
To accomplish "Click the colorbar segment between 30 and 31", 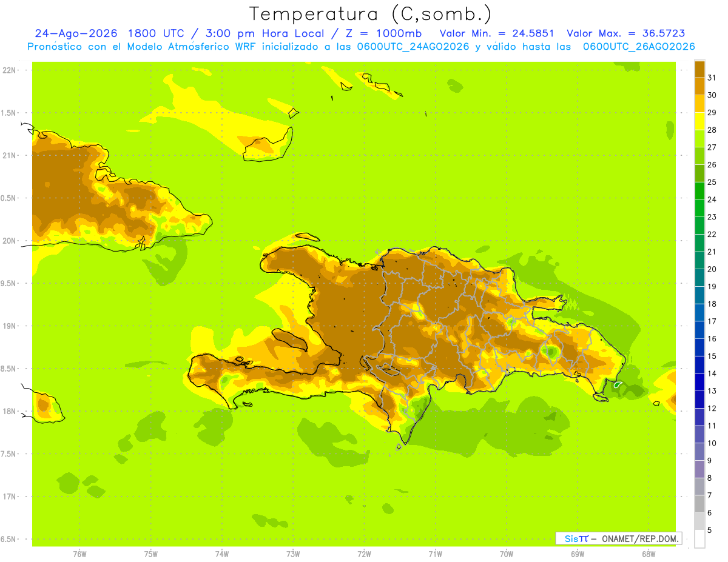I will click(699, 87).
